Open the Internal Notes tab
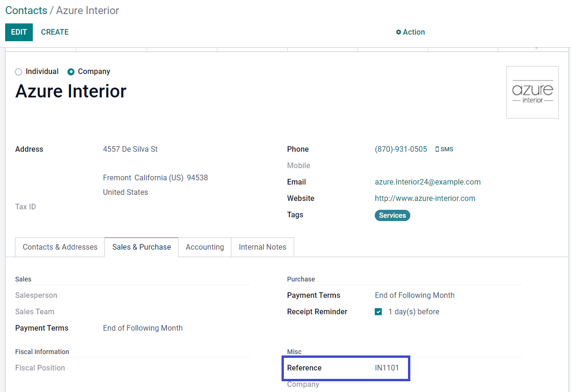The width and height of the screenshot is (571, 392). (x=262, y=247)
